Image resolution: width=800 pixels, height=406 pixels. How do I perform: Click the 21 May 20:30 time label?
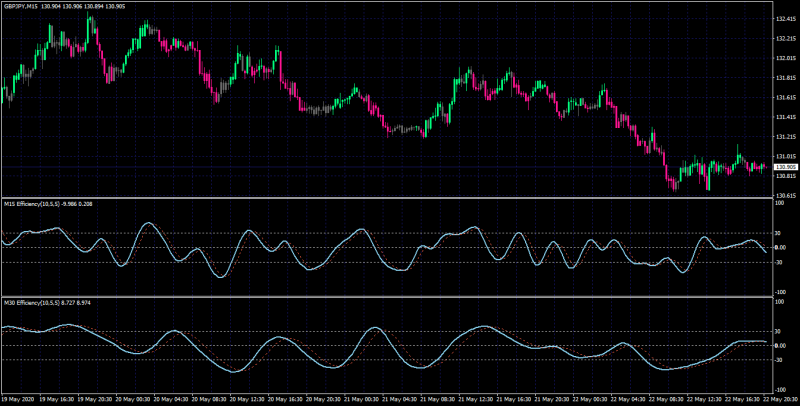[552, 399]
